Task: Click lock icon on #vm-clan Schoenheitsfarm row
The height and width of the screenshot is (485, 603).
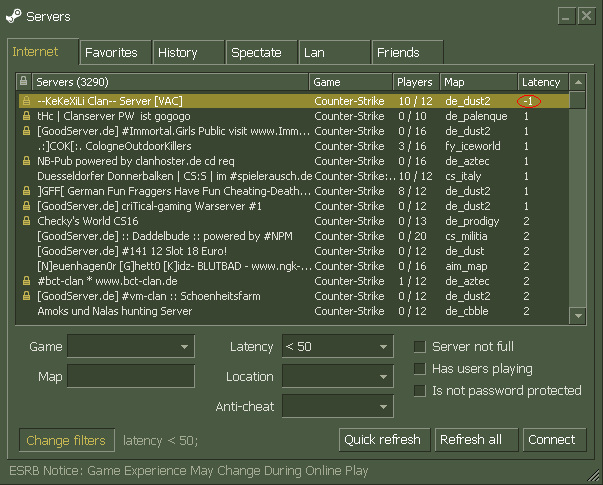Action: [x=26, y=296]
